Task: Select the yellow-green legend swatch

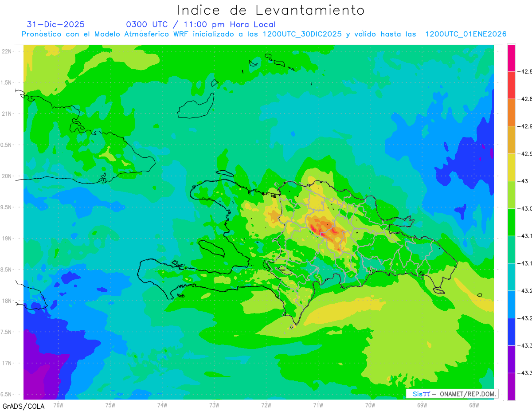Action: pos(511,195)
